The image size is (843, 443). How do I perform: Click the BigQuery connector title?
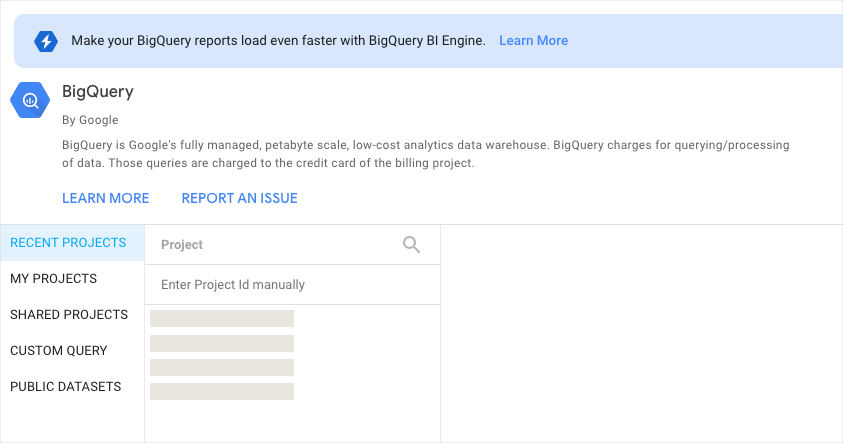(98, 92)
